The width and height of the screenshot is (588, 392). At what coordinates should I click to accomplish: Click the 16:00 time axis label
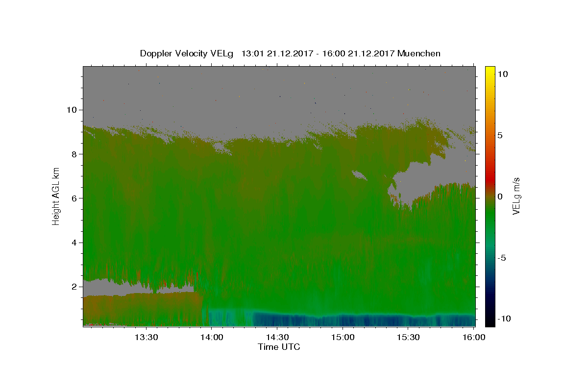(474, 337)
